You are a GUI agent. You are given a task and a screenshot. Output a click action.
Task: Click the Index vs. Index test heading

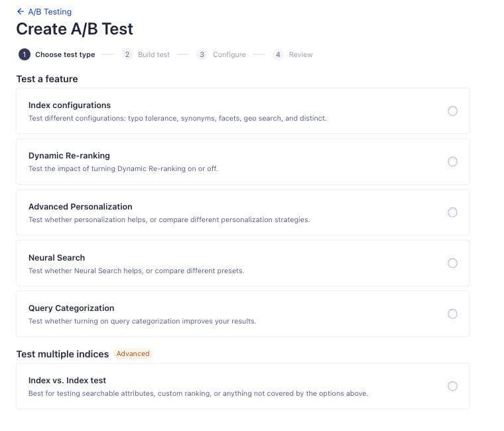pyautogui.click(x=67, y=380)
